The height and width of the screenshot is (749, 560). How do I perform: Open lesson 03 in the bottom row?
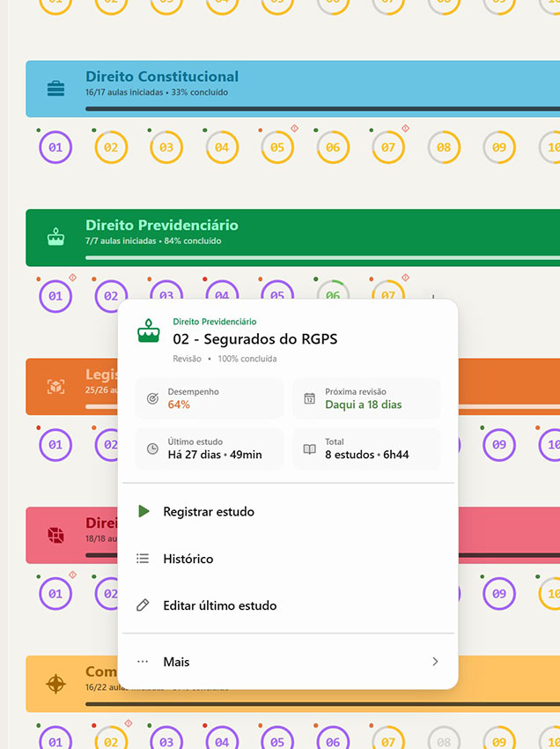166,739
